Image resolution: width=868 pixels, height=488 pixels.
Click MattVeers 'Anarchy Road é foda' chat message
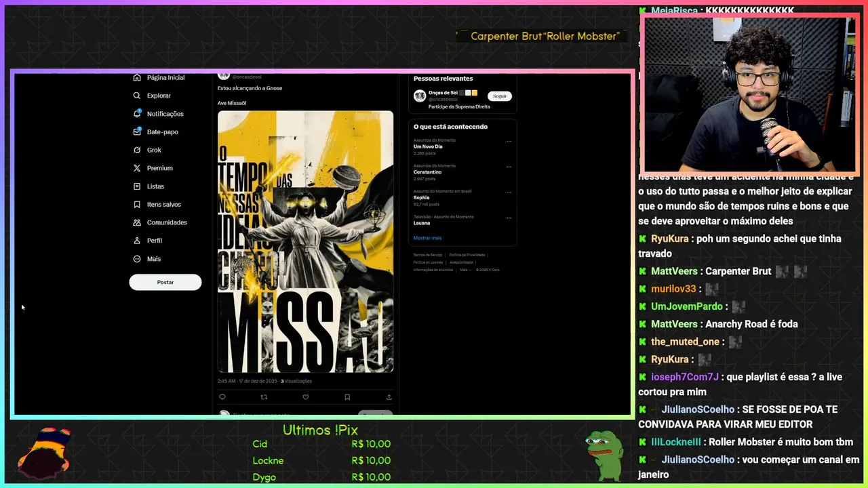(x=751, y=324)
